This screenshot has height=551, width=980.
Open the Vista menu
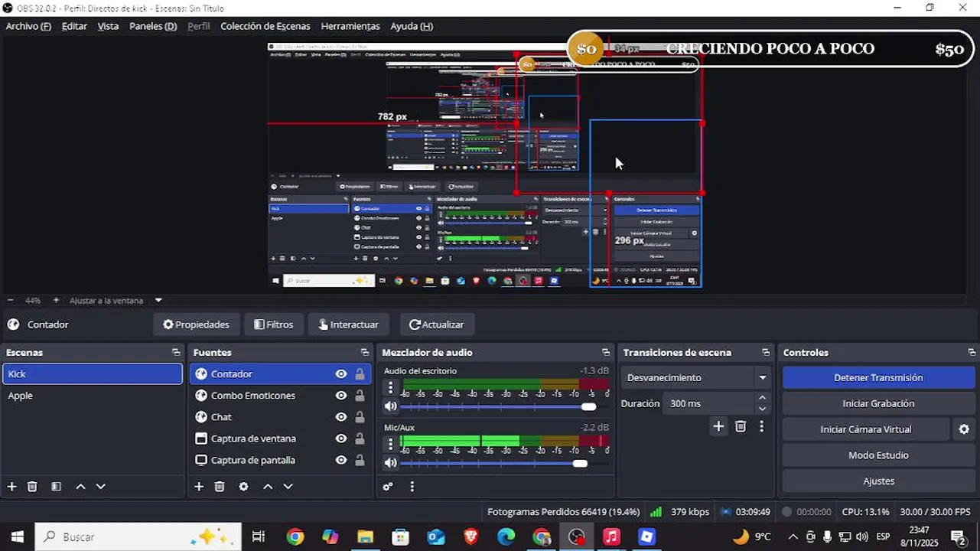[108, 26]
